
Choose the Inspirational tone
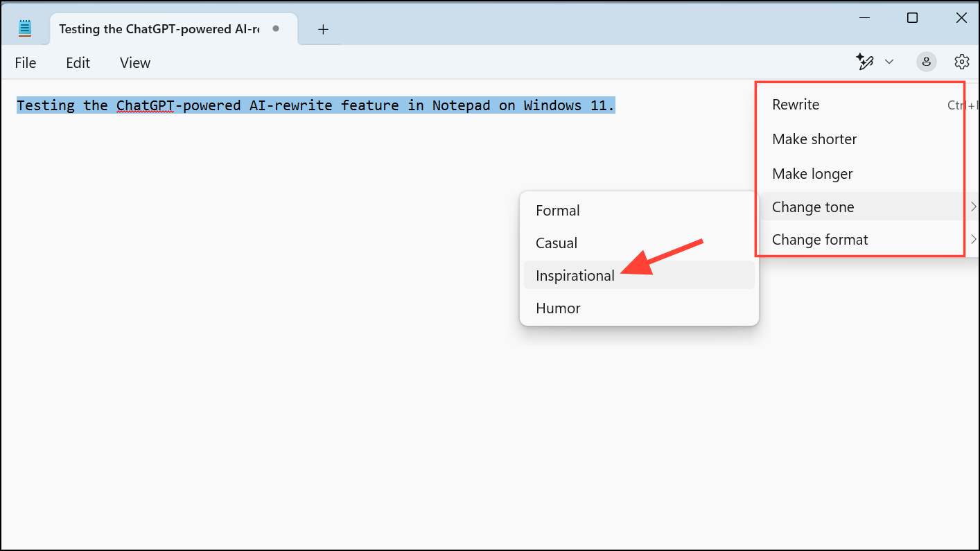click(x=639, y=275)
